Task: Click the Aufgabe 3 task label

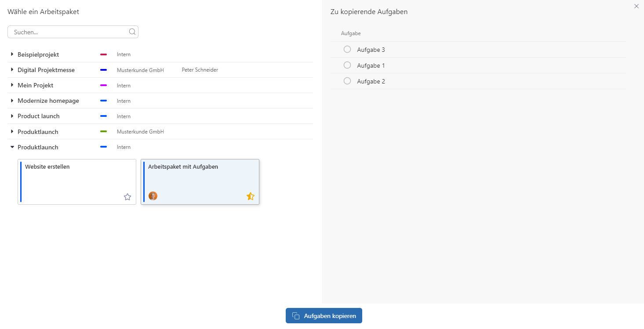Action: 371,50
